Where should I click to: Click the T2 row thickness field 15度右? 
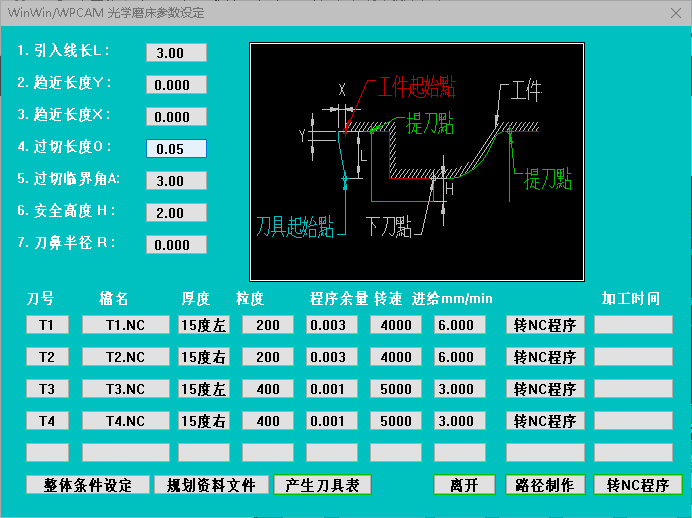(204, 357)
